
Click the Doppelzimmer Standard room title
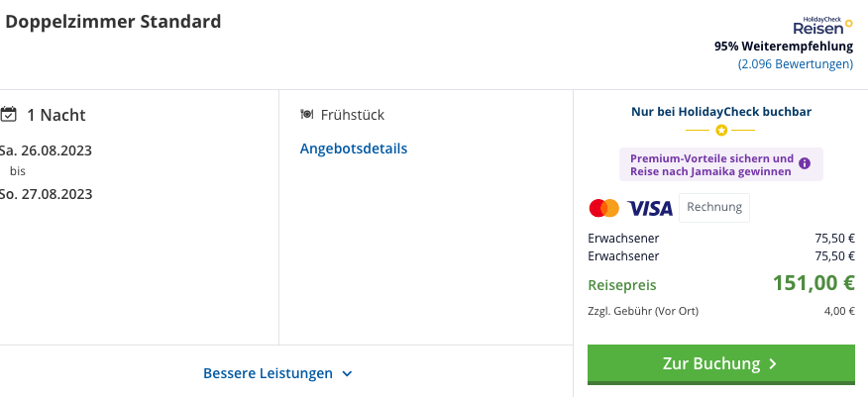[x=113, y=22]
